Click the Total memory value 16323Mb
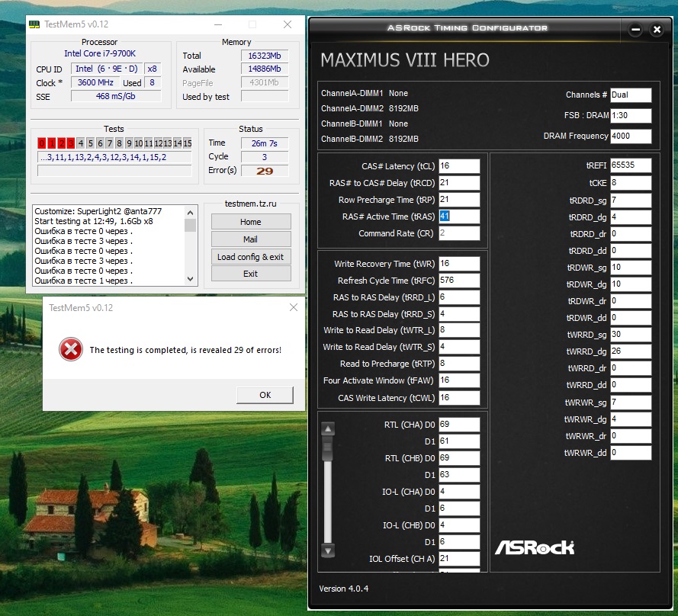678x616 pixels. [265, 56]
